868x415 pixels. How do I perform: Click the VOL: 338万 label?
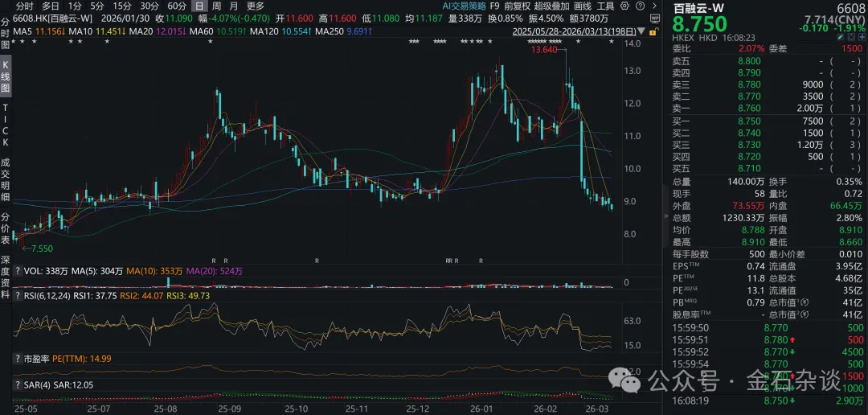click(46, 272)
